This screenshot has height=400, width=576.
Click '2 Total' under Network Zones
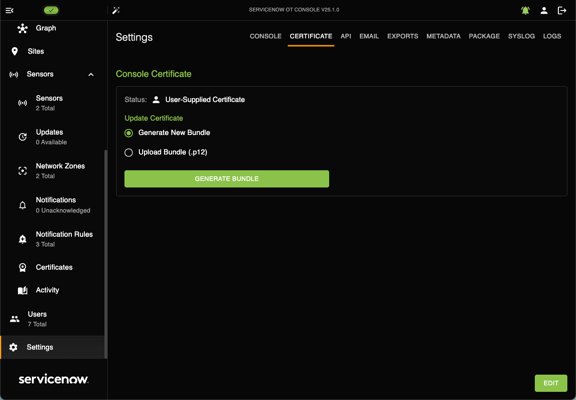coord(45,176)
